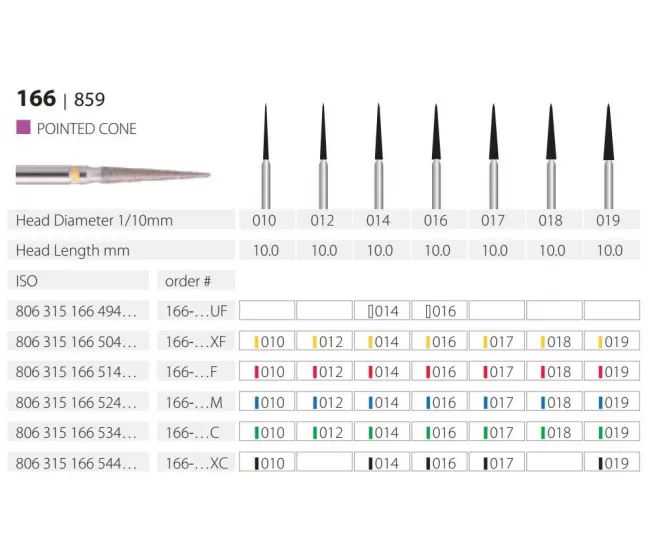Click the '859' reference number
This screenshot has width=648, height=550.
[x=89, y=100]
